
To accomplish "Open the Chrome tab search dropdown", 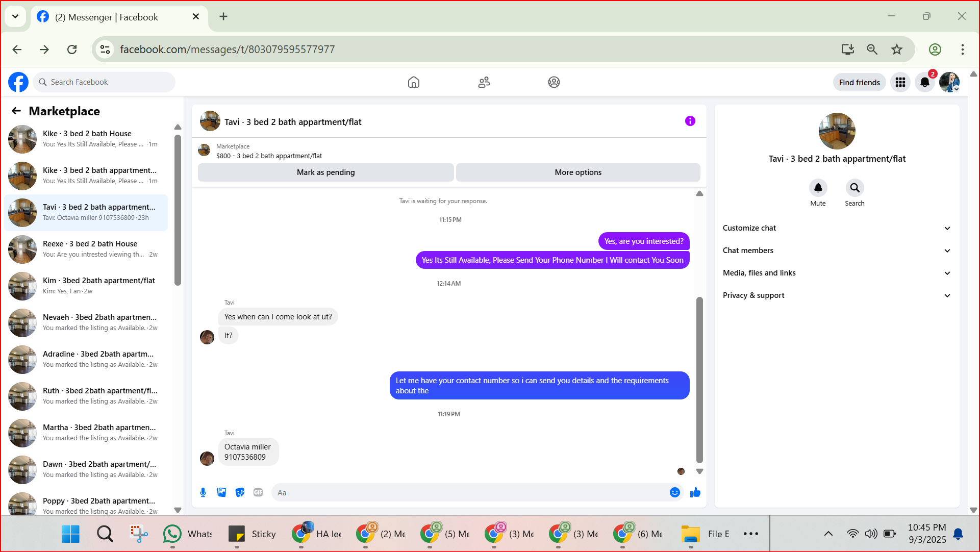I will 15,16.
